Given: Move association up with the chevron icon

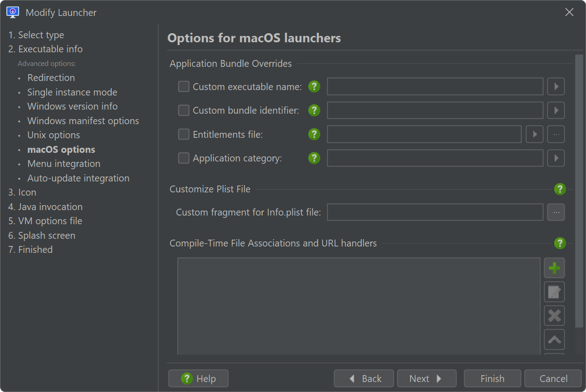Looking at the screenshot, I should click(555, 339).
